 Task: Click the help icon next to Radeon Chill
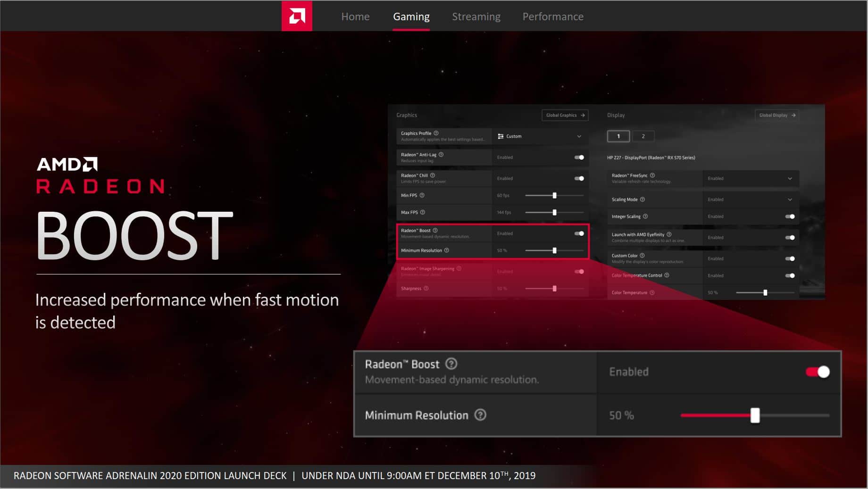click(433, 175)
